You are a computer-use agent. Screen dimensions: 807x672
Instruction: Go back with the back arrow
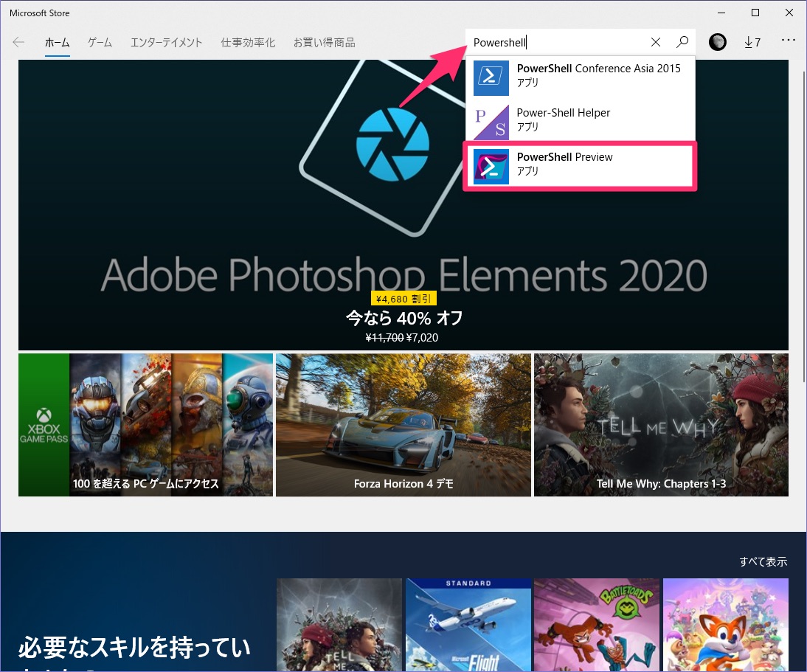tap(18, 42)
